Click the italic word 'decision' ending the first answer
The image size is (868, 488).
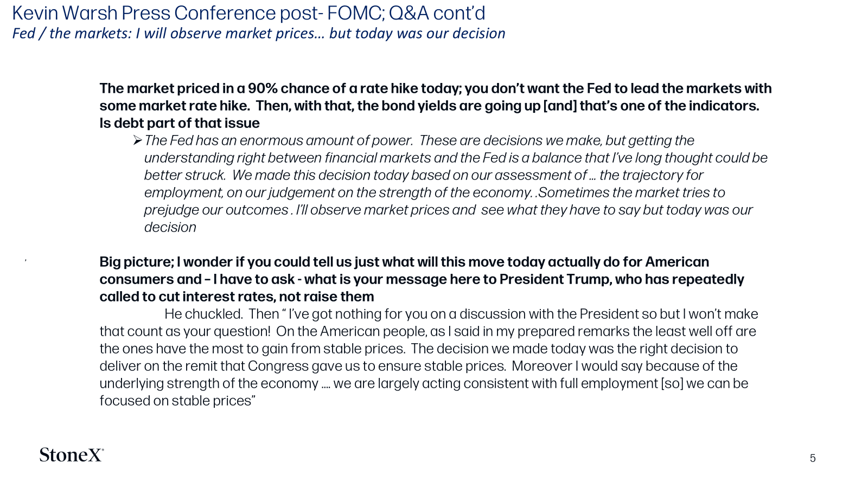[170, 227]
